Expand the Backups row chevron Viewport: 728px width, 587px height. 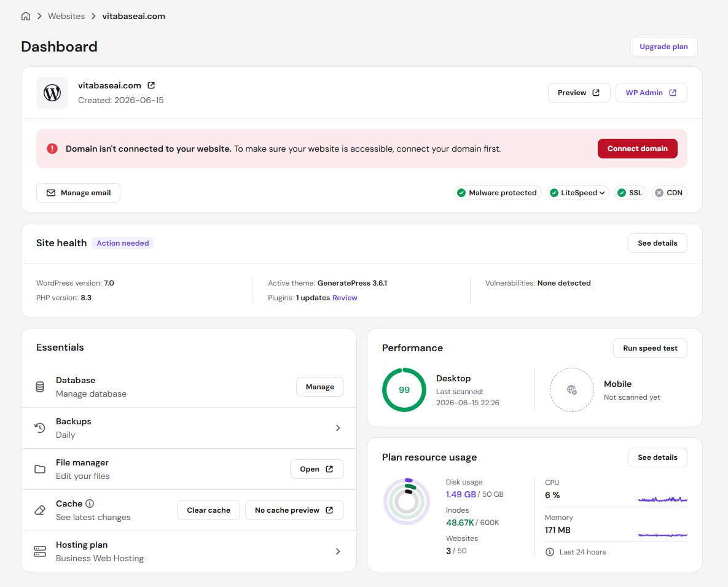338,428
